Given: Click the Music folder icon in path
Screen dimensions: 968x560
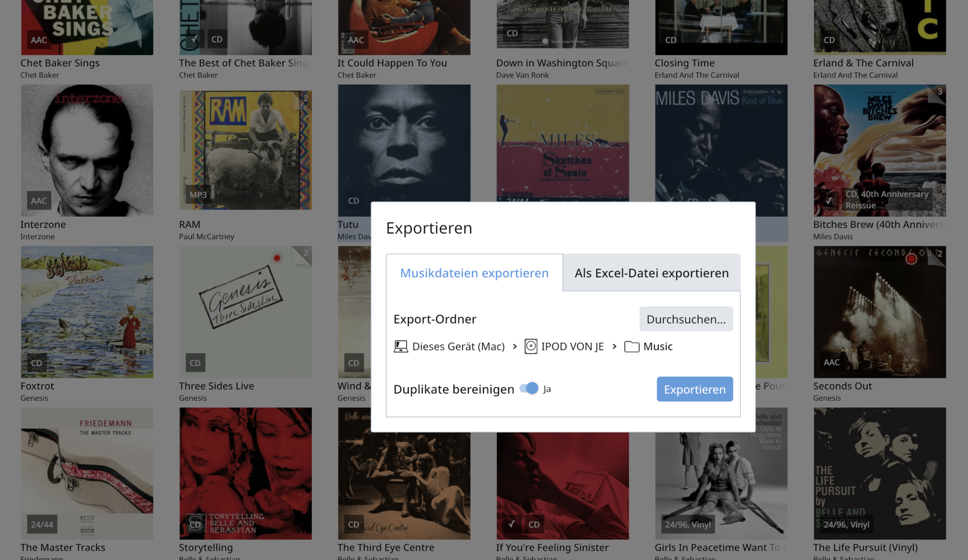Looking at the screenshot, I should click(x=632, y=347).
